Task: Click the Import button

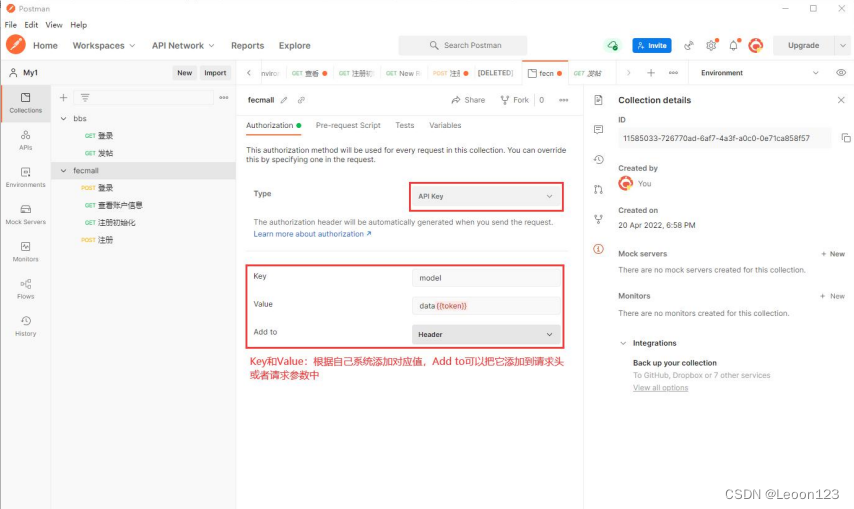Action: [215, 72]
